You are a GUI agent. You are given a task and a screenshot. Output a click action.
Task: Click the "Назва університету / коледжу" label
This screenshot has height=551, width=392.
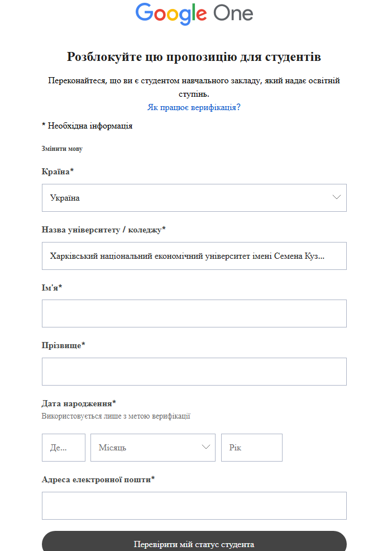coord(103,230)
